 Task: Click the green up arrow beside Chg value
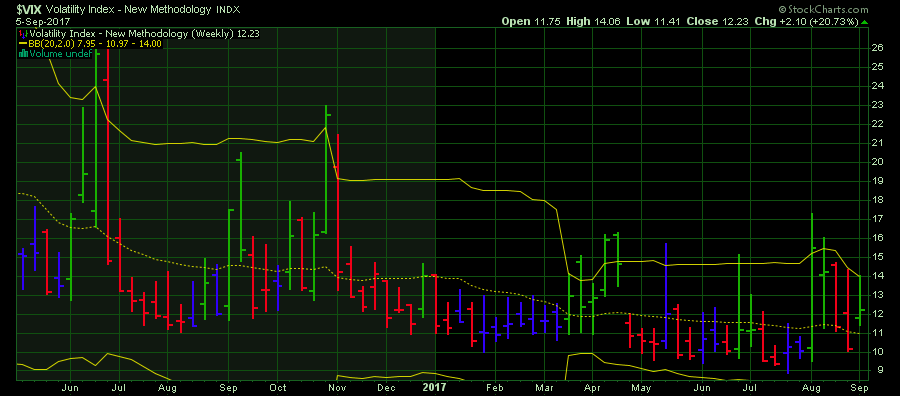click(x=864, y=22)
